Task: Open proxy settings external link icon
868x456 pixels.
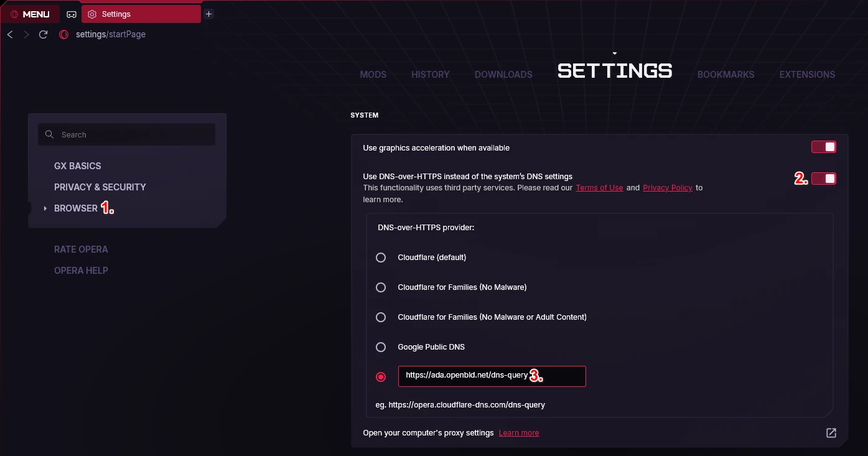Action: pyautogui.click(x=831, y=433)
